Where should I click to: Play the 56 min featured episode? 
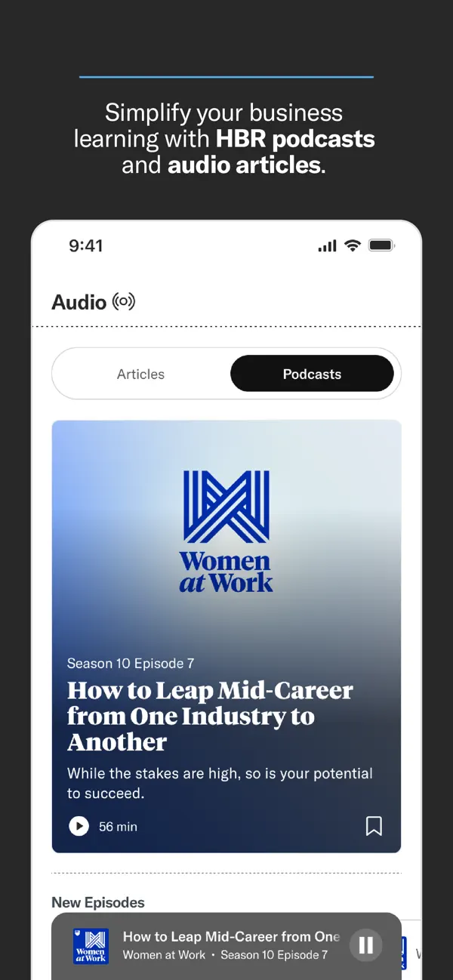coord(79,826)
